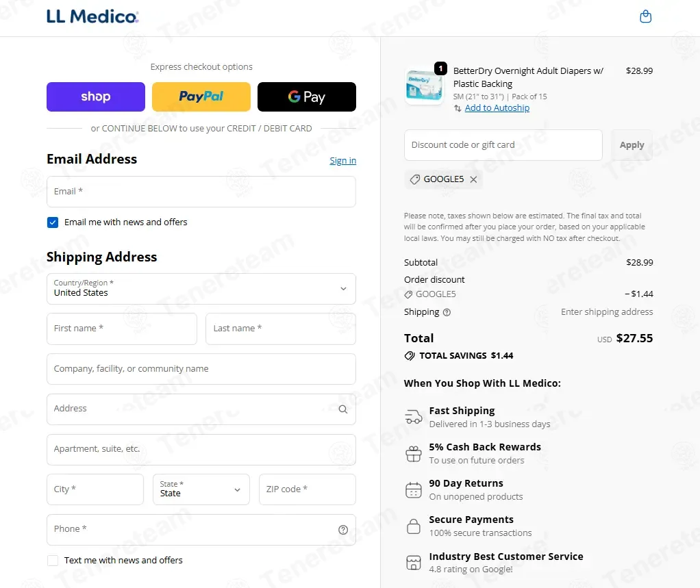
Task: Focus the Last name field
Action: [x=281, y=329]
